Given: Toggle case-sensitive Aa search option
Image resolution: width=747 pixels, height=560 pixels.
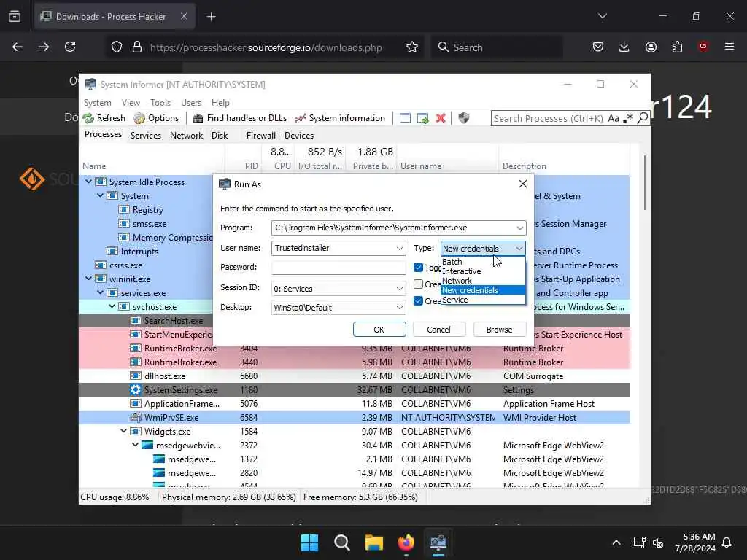Looking at the screenshot, I should coord(614,118).
